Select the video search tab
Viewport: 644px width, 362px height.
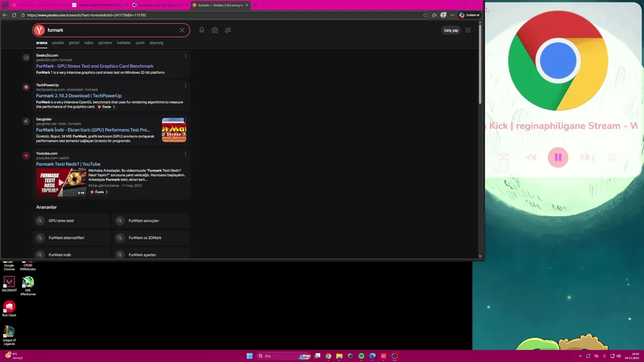[89, 43]
